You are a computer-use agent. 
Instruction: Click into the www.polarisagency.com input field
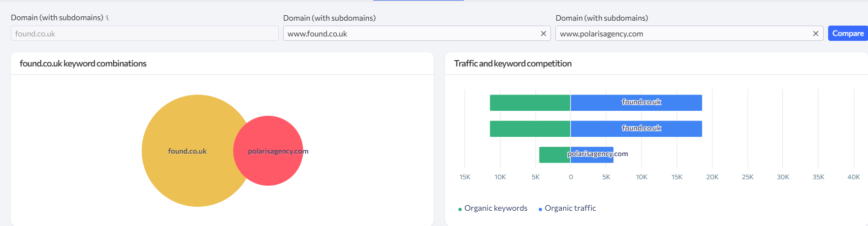(683, 33)
